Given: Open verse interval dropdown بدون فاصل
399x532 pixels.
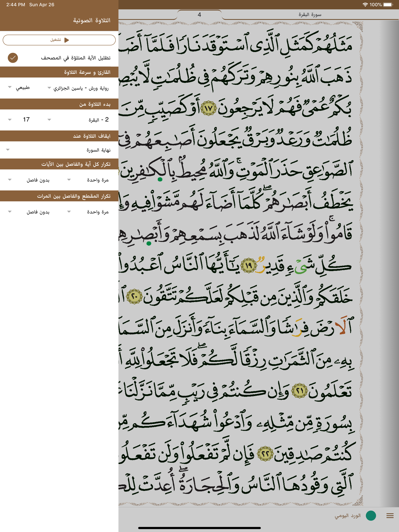Looking at the screenshot, I should [x=29, y=180].
